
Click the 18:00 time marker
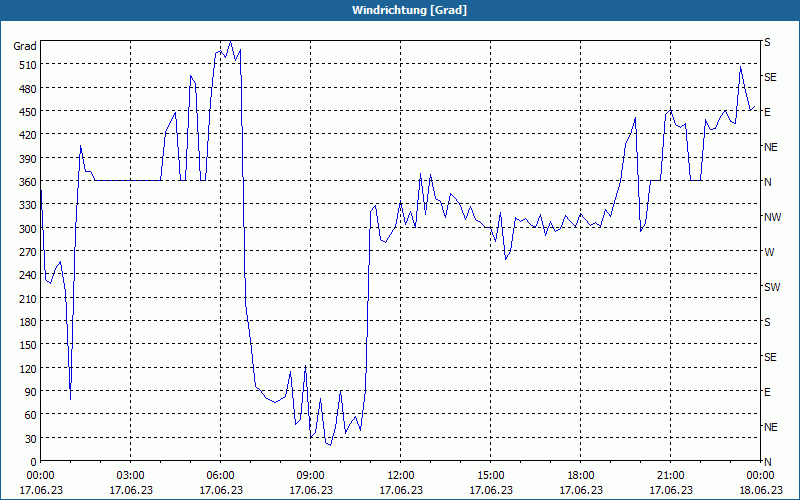click(581, 476)
